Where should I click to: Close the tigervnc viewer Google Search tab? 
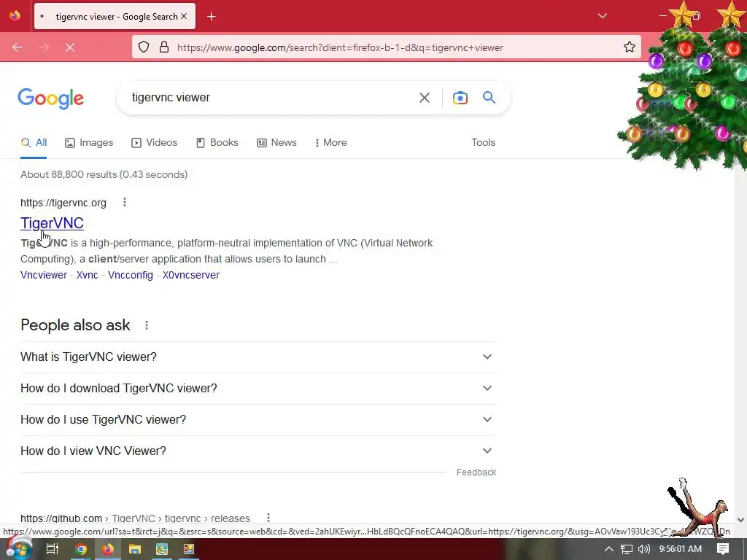point(184,16)
